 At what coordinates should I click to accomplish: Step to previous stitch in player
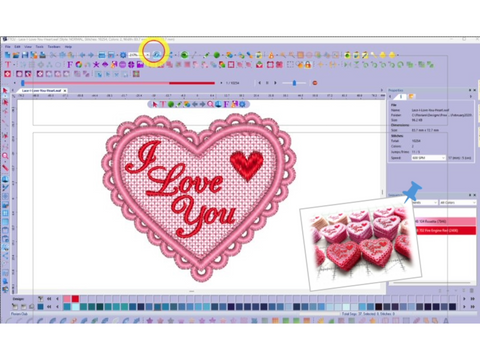(260, 83)
